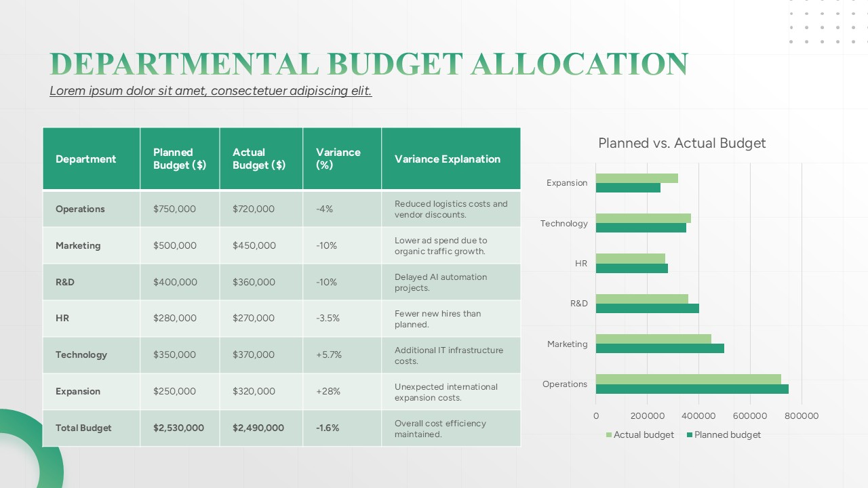Click the $350,000 planned budget cell
Screen dimensions: 868x488
[180, 355]
